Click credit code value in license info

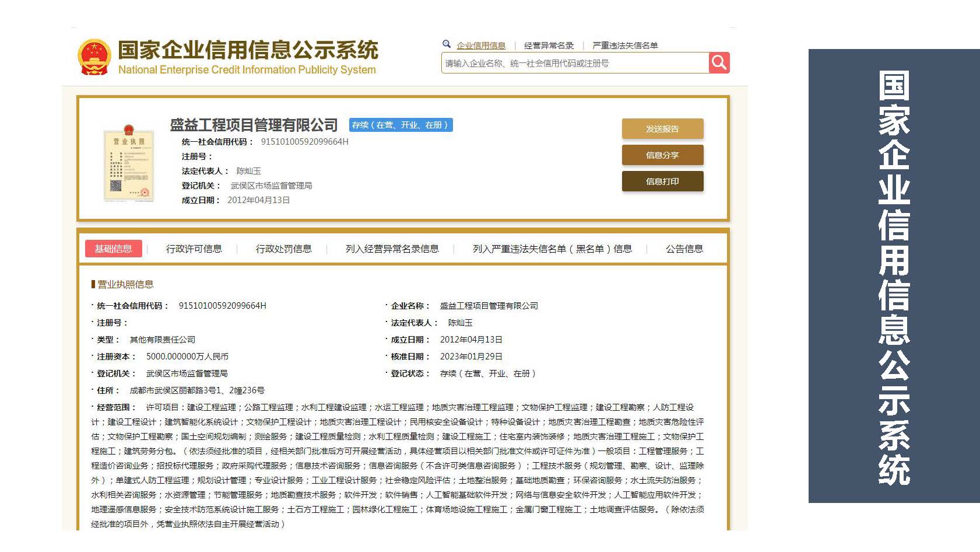(223, 306)
